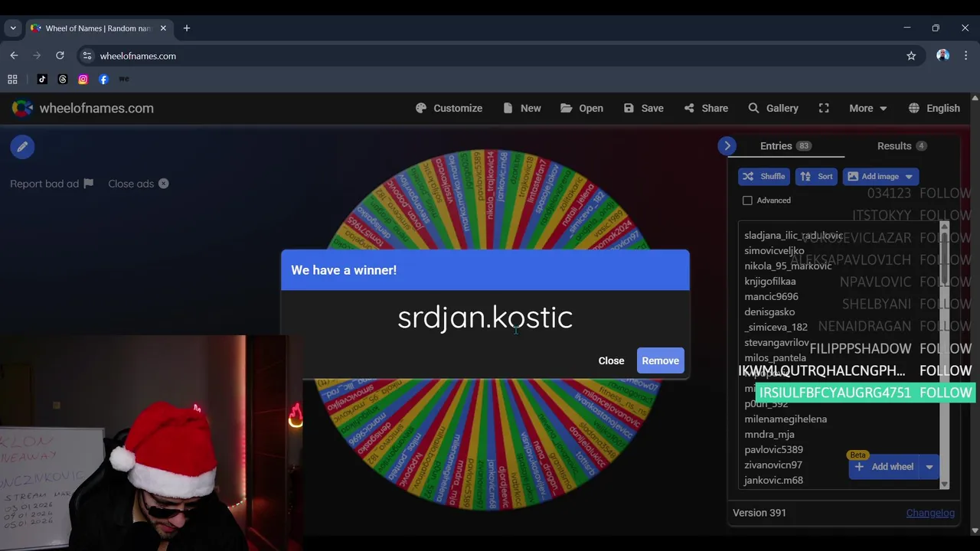Viewport: 980px width, 551px height.
Task: Bookmark this page star icon
Action: [911, 56]
